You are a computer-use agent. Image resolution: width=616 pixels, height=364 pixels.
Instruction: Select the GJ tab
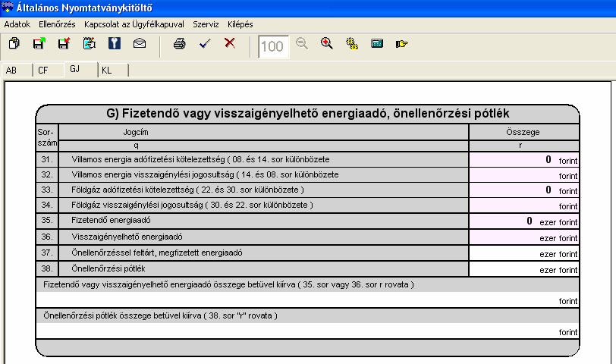click(x=80, y=69)
